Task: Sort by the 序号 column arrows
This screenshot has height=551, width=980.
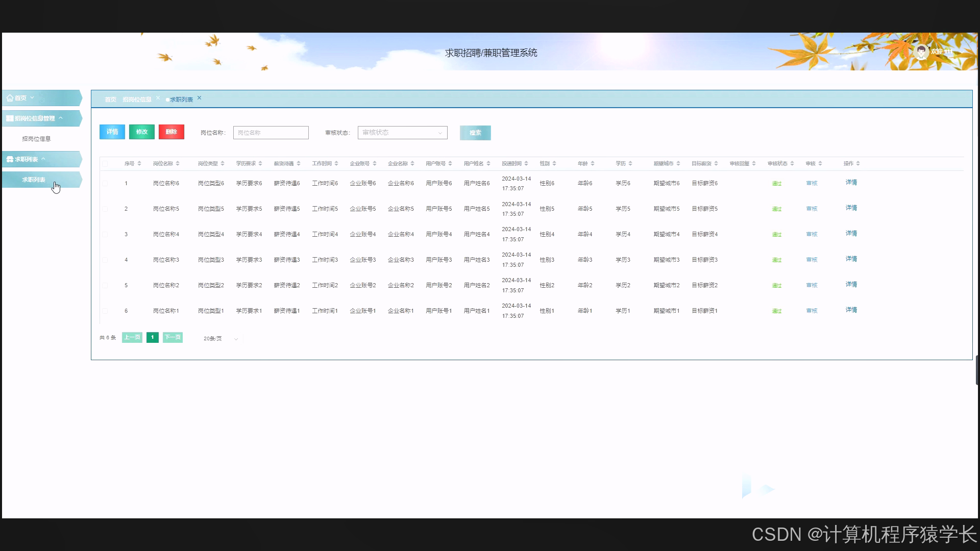Action: (139, 164)
